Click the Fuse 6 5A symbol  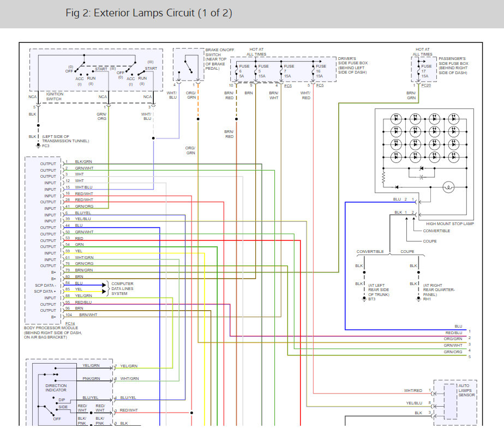tap(237, 71)
